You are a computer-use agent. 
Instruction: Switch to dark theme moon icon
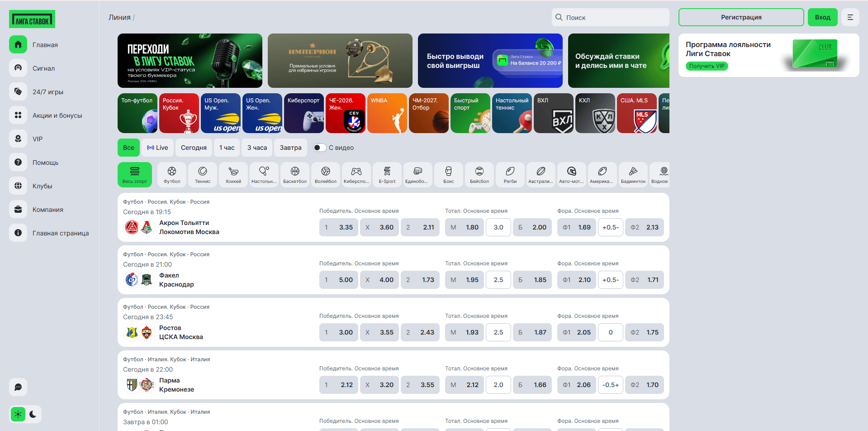(x=33, y=414)
